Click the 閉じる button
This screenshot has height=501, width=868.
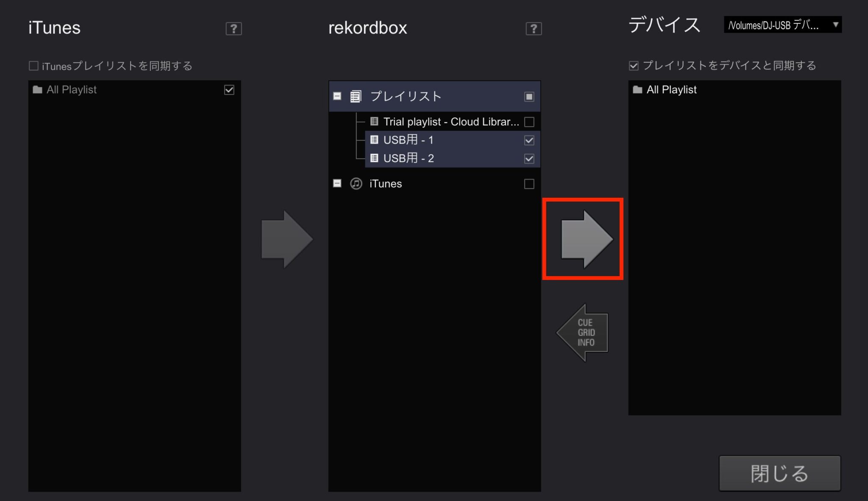pyautogui.click(x=779, y=473)
